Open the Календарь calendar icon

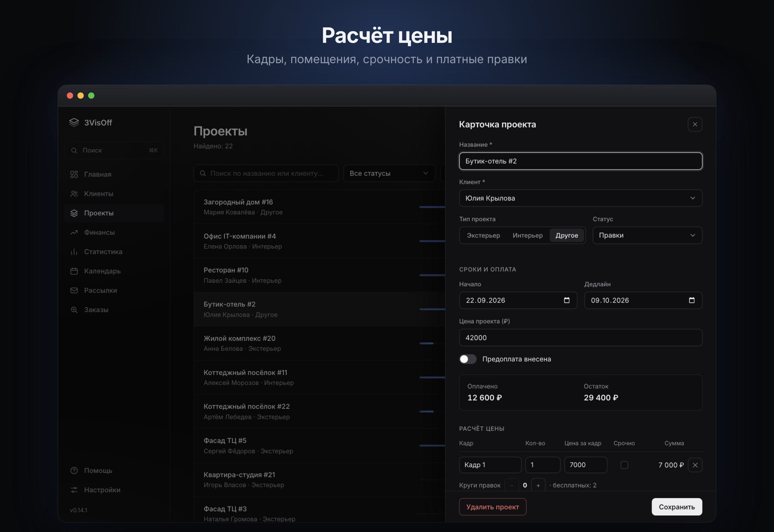point(74,271)
